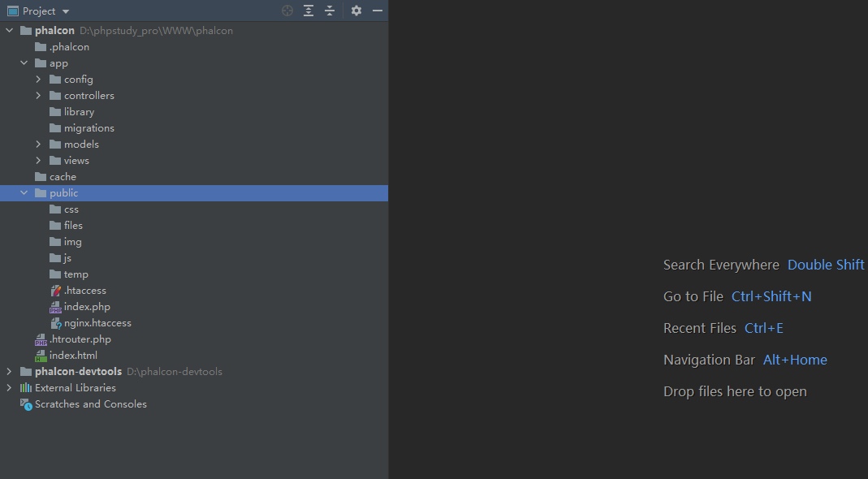The height and width of the screenshot is (479, 868).
Task: Click the index.php file icon
Action: pyautogui.click(x=55, y=307)
